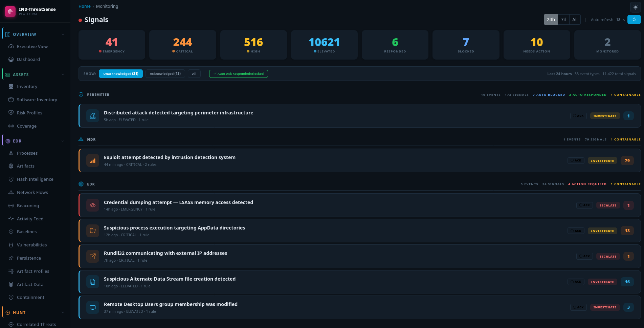Show Acknowledged (12) signals
The image size is (644, 328).
click(x=165, y=74)
